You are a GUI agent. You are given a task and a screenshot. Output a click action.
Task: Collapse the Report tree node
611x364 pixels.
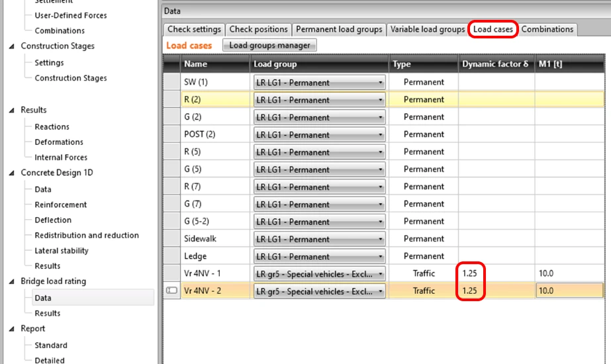pyautogui.click(x=12, y=329)
